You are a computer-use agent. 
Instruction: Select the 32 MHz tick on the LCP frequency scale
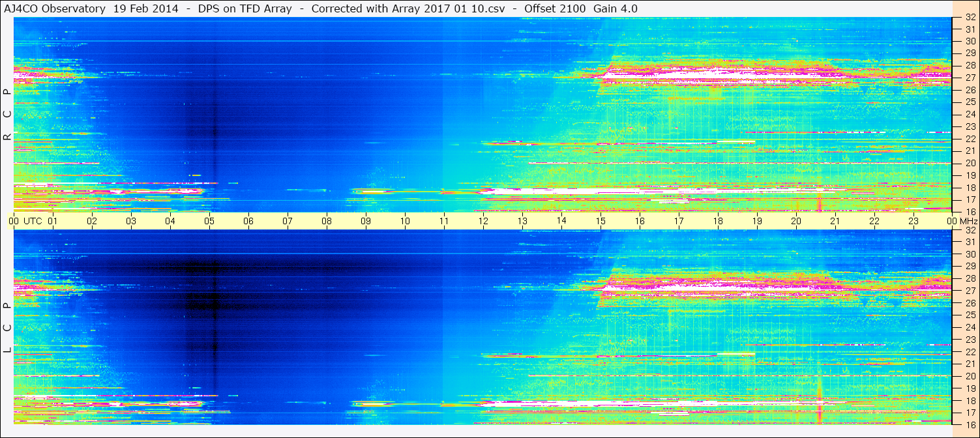tap(970, 230)
